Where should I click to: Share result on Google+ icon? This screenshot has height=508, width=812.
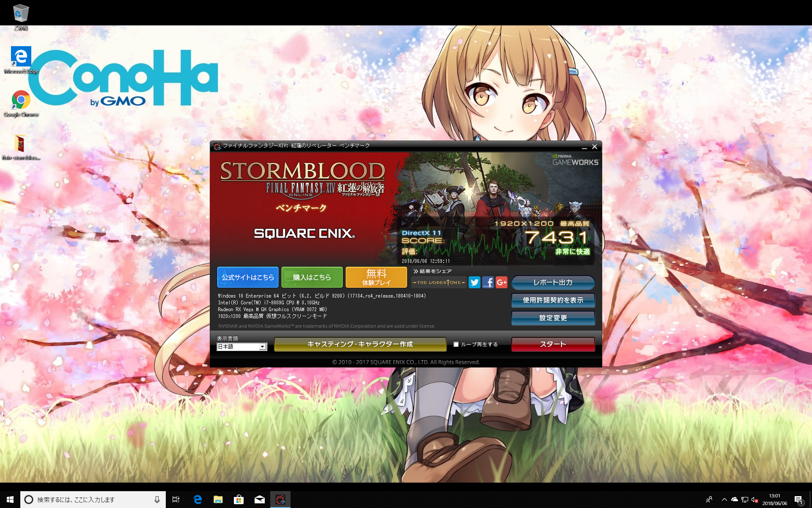[502, 282]
